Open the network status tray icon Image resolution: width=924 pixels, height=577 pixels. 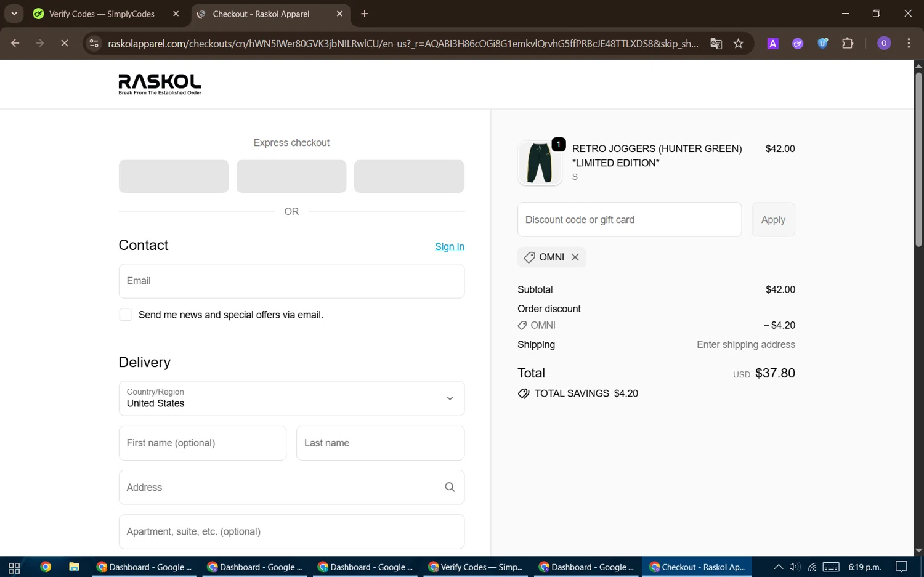[813, 567]
